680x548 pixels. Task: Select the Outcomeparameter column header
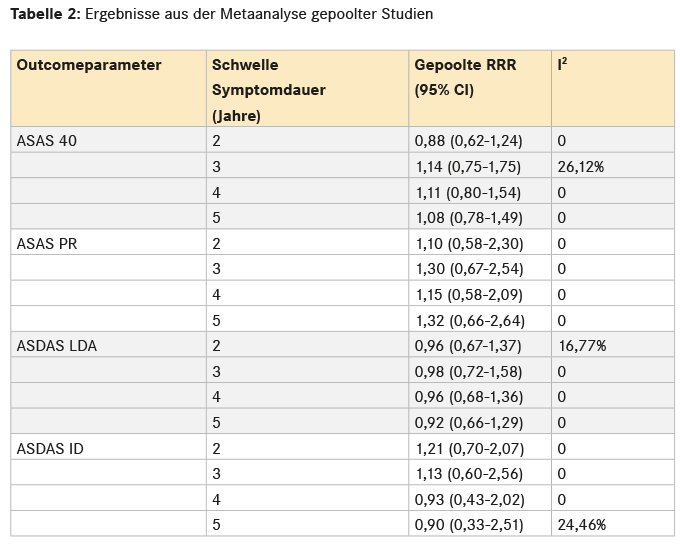(89, 64)
